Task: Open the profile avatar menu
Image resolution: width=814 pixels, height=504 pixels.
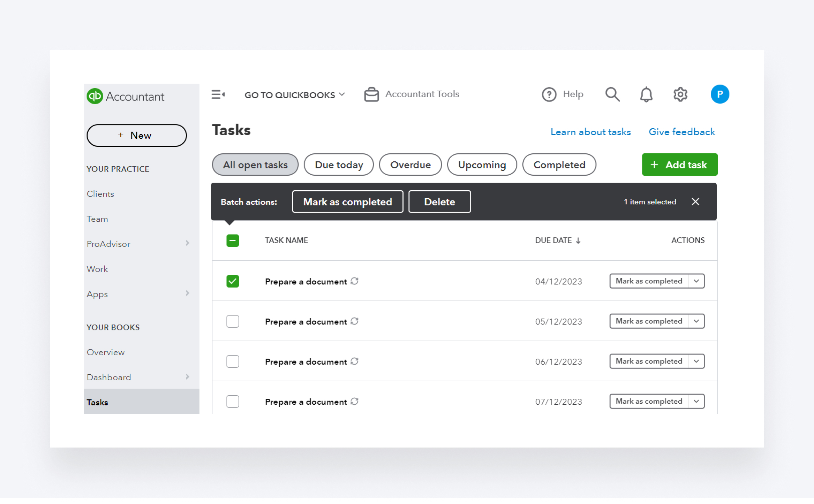Action: (720, 94)
